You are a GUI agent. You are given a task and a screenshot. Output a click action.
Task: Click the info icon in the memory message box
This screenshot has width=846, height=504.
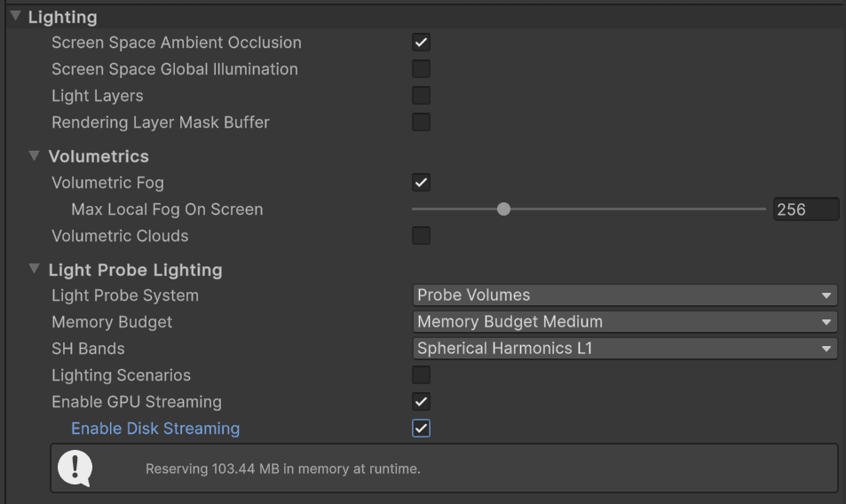(75, 468)
